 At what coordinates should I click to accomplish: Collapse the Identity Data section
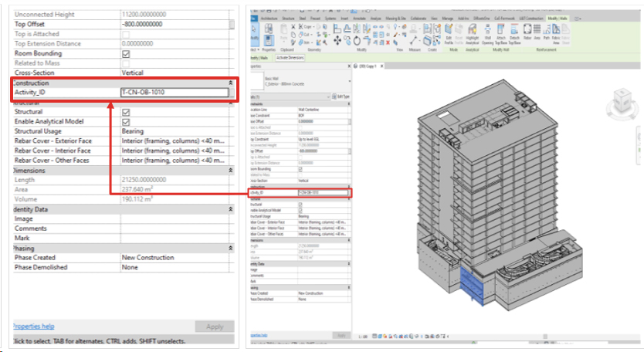point(229,209)
